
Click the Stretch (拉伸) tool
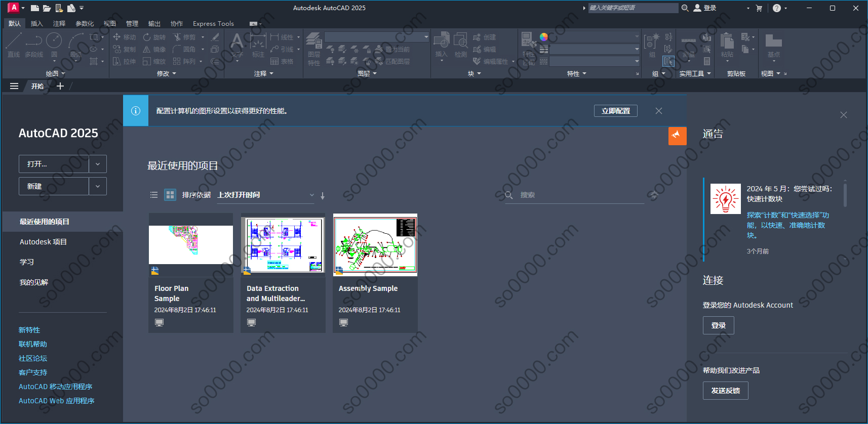click(x=125, y=61)
